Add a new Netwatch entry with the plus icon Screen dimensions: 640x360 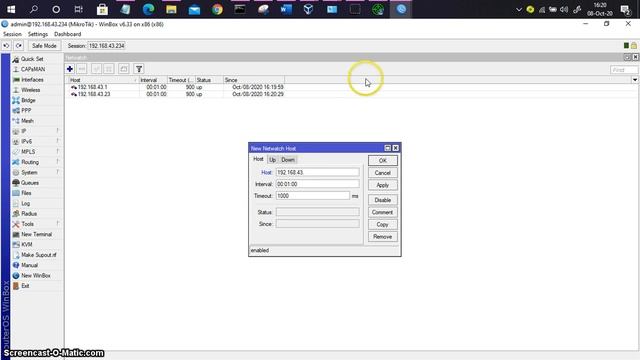(x=70, y=69)
